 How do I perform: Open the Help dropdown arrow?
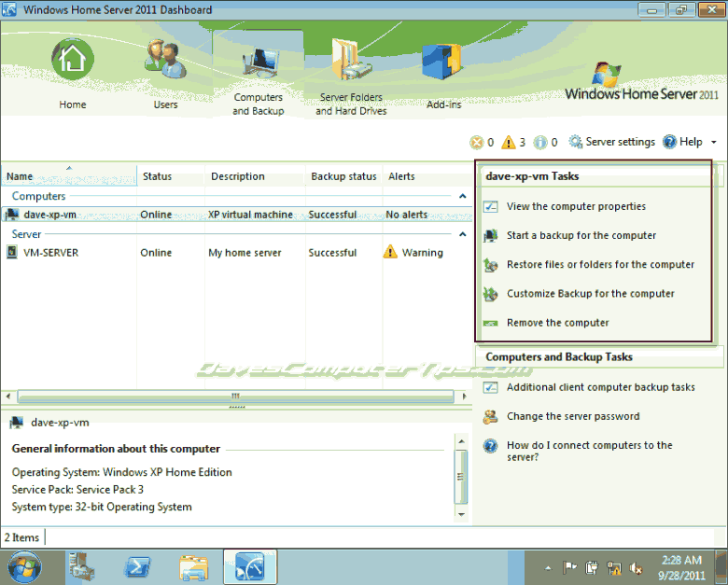pyautogui.click(x=714, y=142)
